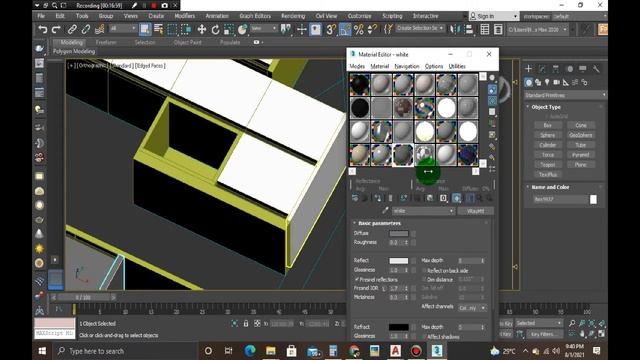Viewport: 640px width, 360px height.
Task: Open the Create tab in Command Panel
Action: point(529,69)
